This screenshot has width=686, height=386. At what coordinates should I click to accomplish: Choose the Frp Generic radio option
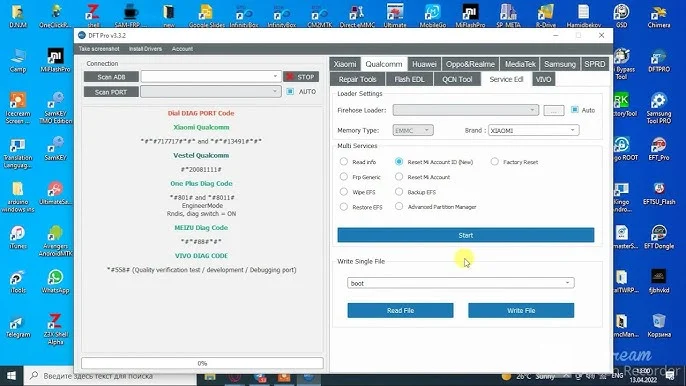(x=344, y=177)
